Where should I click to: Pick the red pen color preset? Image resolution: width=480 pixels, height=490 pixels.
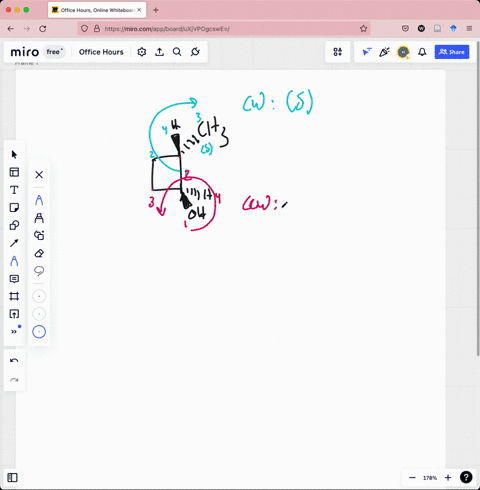coord(39,332)
